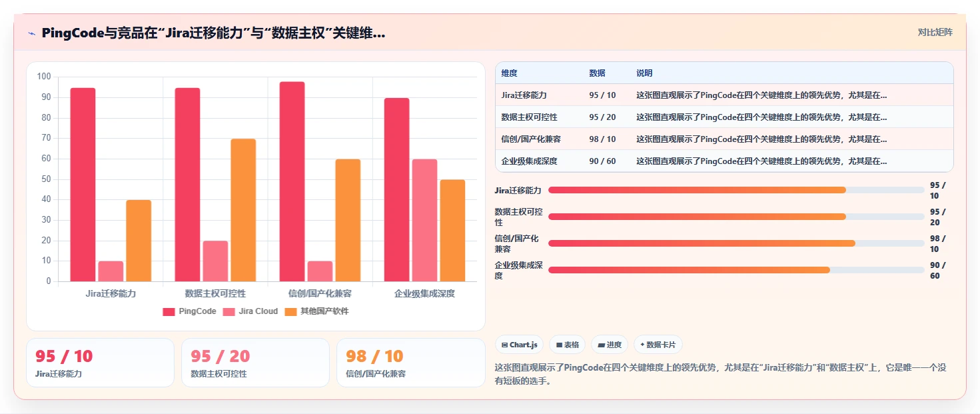
Task: Click the 100 y-axis tick label
Action: pyautogui.click(x=44, y=77)
